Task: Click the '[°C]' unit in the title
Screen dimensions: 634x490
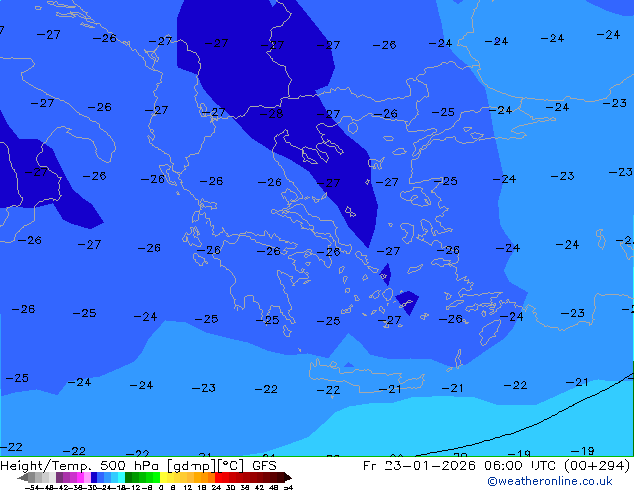Action: 231,466
